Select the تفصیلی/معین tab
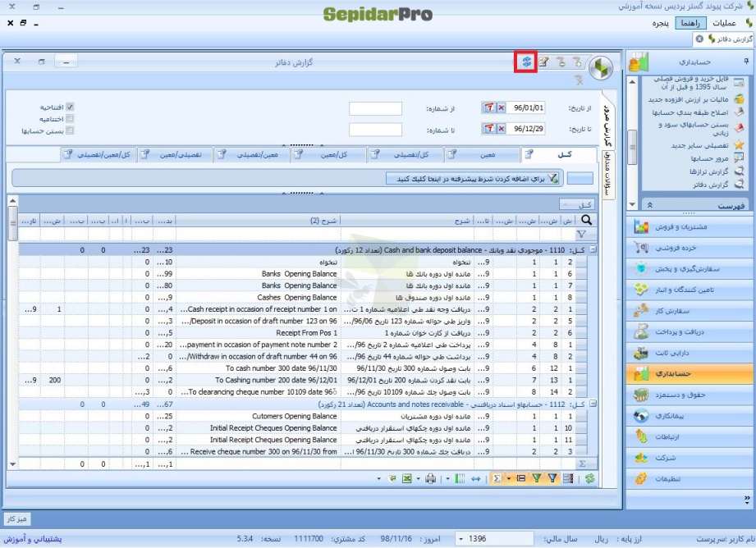 tap(175, 155)
